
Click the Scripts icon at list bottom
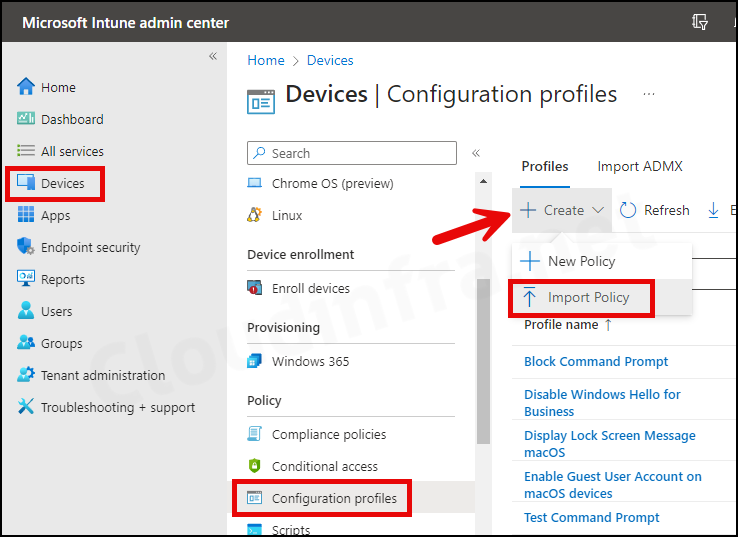[255, 529]
